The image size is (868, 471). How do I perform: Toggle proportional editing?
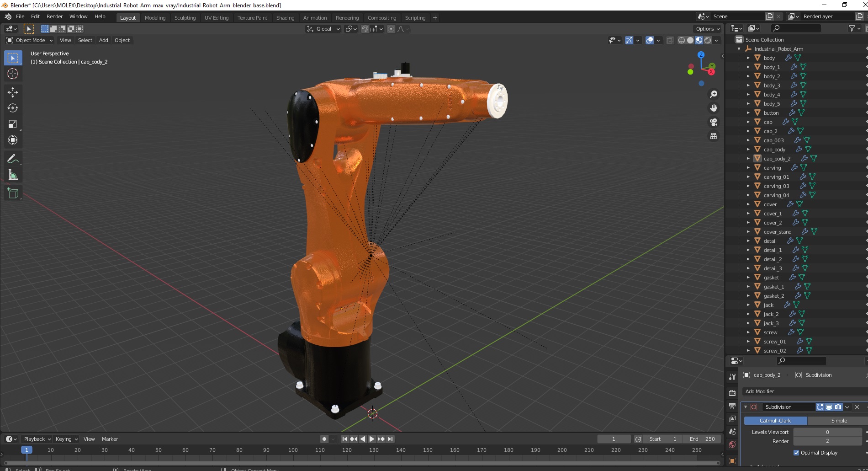391,29
